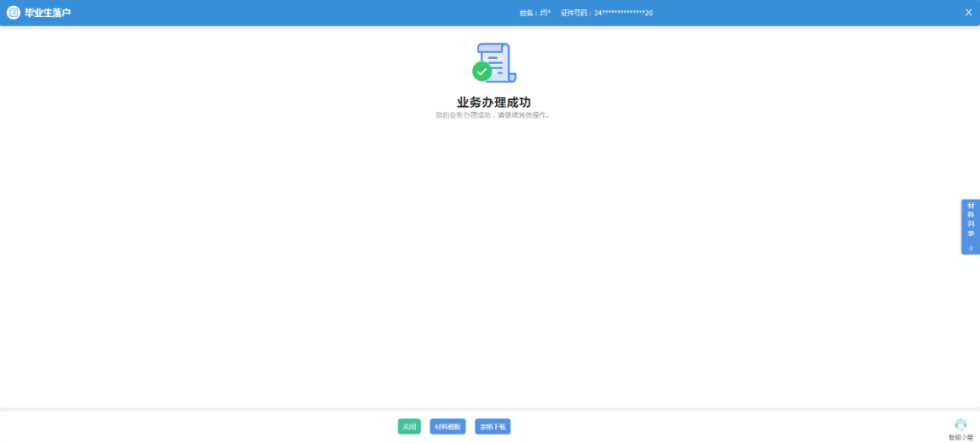
Task: Click the 表格下载 button
Action: [x=493, y=427]
